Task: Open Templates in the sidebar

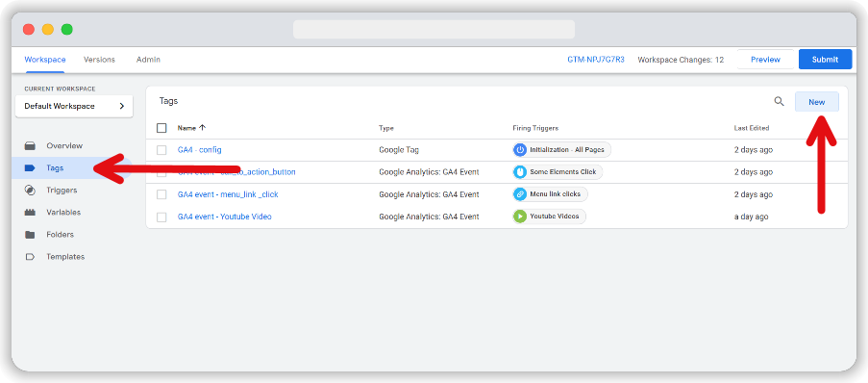Action: tap(65, 257)
